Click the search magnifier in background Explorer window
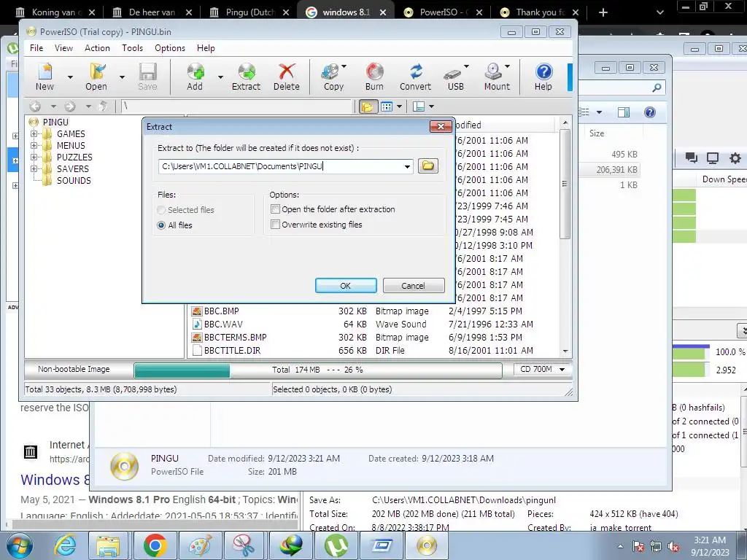The image size is (747, 560). [x=657, y=87]
